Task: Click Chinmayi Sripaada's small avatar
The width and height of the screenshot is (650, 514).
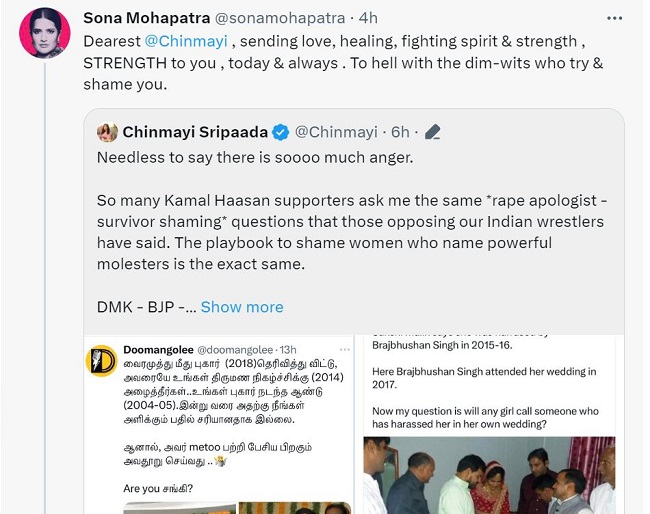Action: pyautogui.click(x=107, y=132)
